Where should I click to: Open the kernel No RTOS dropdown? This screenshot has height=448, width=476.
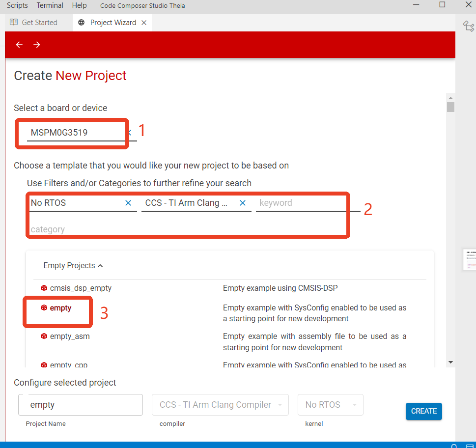pyautogui.click(x=330, y=405)
